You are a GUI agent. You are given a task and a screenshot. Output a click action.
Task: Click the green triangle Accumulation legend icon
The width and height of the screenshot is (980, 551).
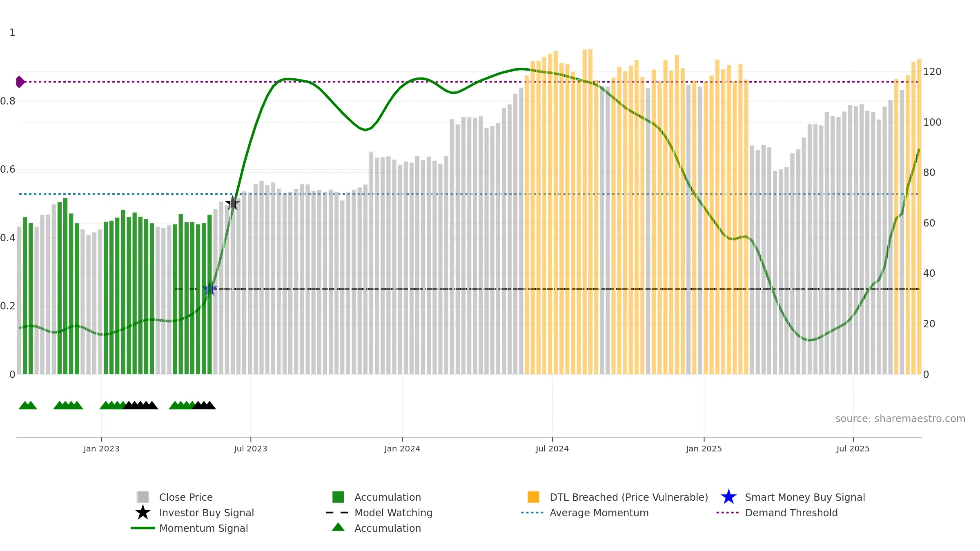point(338,527)
